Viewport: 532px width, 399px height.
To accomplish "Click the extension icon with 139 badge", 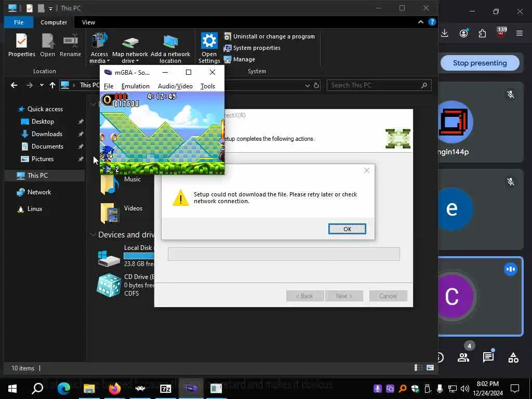I will tap(501, 33).
